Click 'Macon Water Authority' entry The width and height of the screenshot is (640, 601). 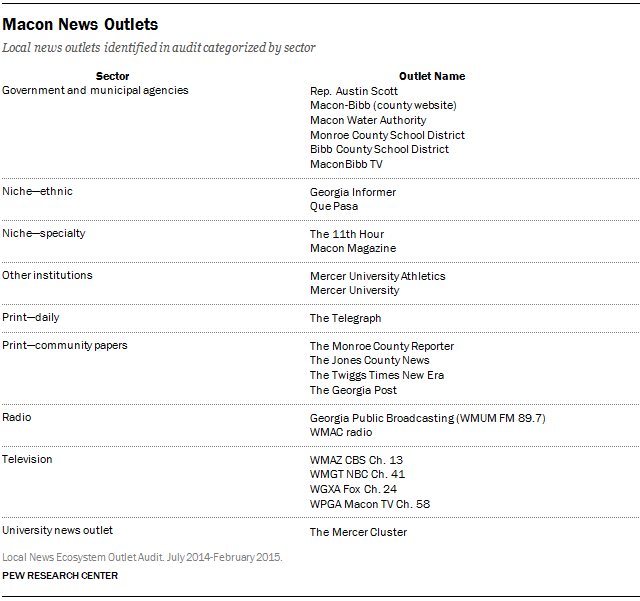[368, 120]
